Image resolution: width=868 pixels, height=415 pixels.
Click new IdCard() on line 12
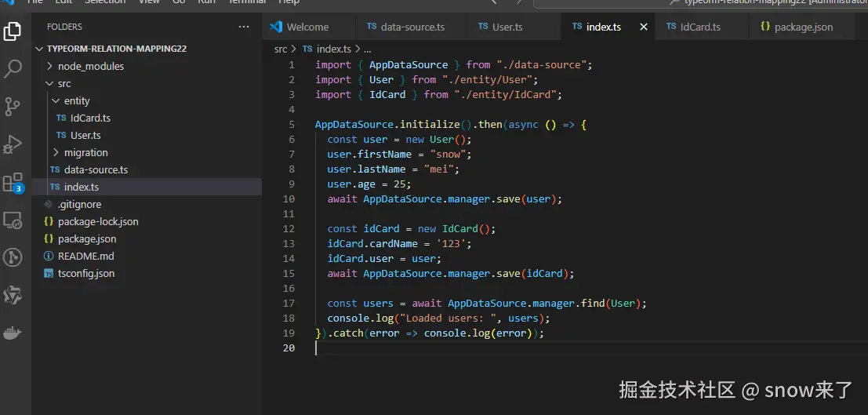tap(454, 229)
